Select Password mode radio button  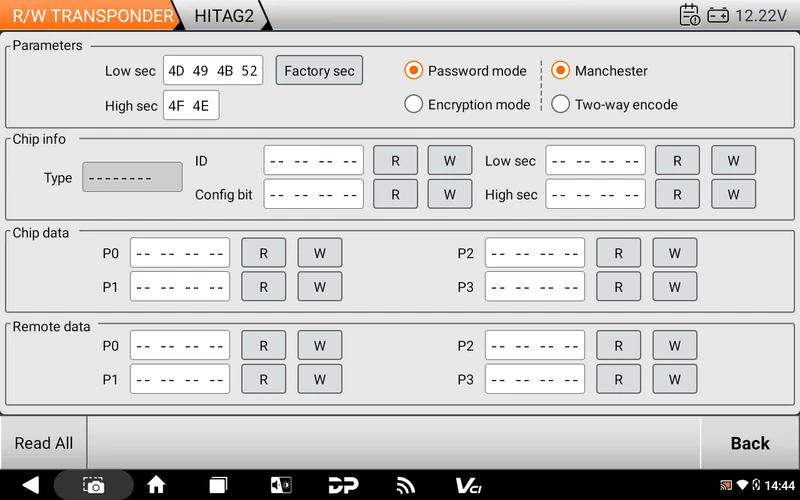click(414, 71)
